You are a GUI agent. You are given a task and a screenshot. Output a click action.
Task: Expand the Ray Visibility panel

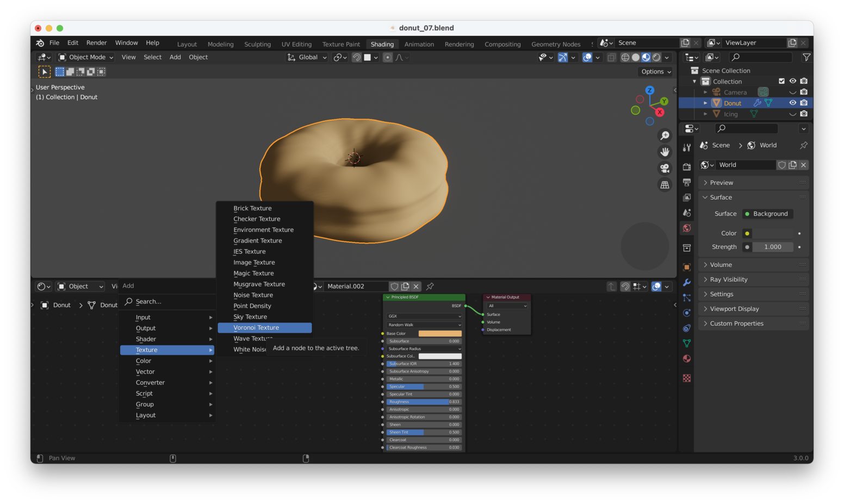pos(728,279)
